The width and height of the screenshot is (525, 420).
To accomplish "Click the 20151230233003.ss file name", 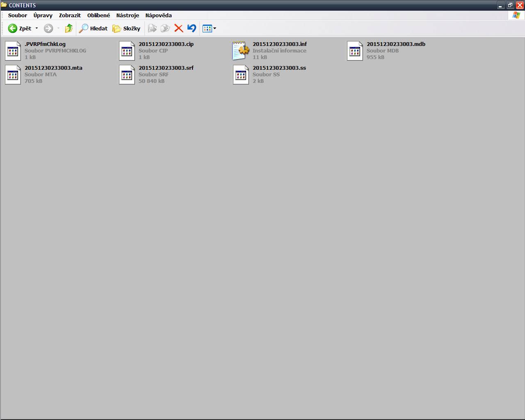I will [279, 68].
